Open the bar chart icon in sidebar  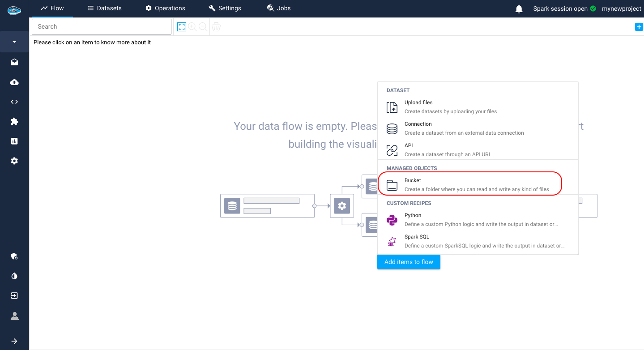[14, 141]
